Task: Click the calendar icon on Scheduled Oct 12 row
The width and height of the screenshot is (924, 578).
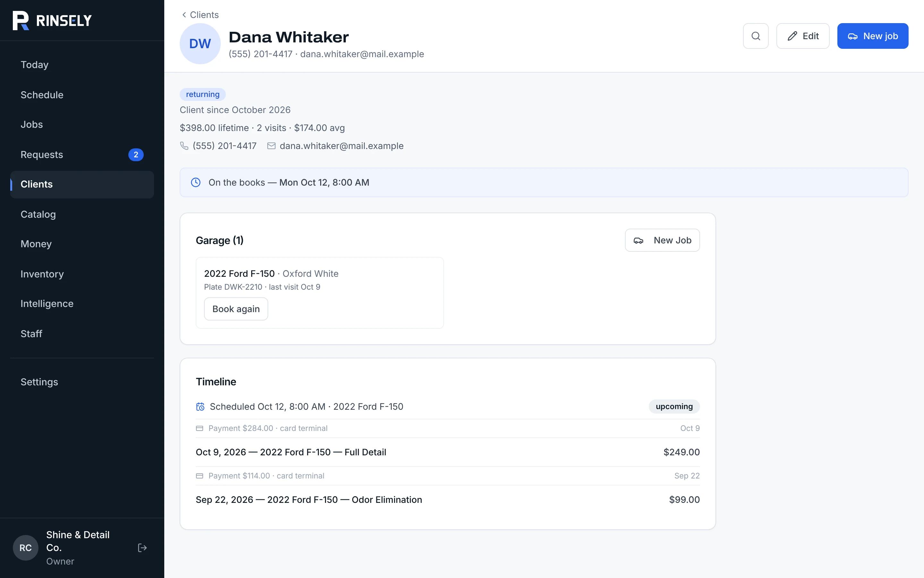Action: 200,406
